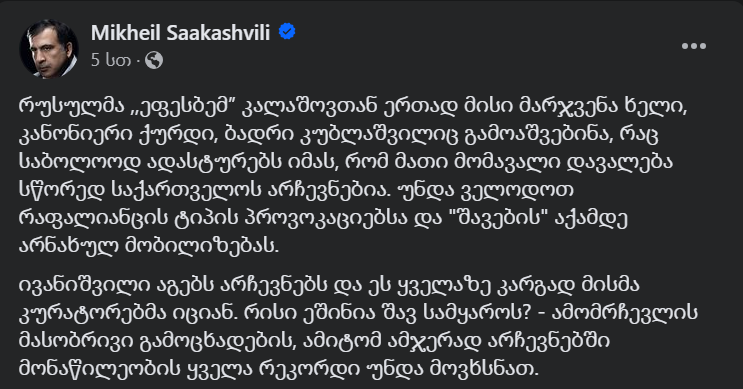The width and height of the screenshot is (743, 389).
Task: Click the '5 სთ' post timestamp
Action: click(111, 60)
